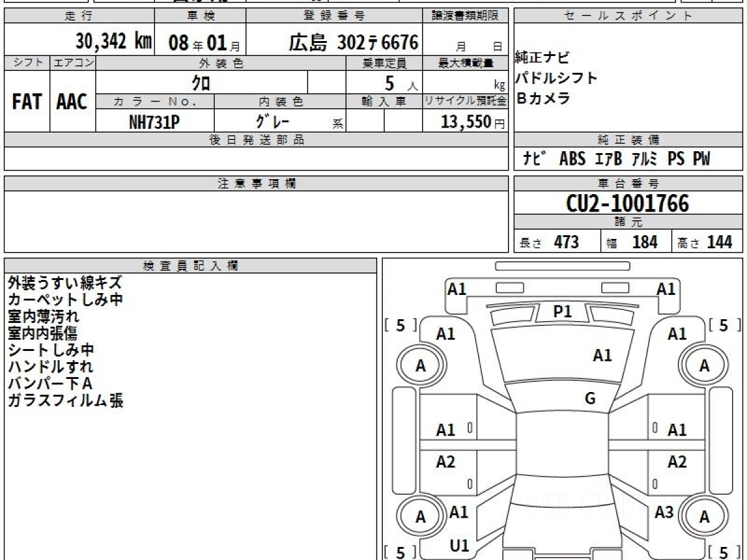Viewport: 747px width, 560px height.
Task: Select exterior color value クロ
Action: pyautogui.click(x=200, y=82)
